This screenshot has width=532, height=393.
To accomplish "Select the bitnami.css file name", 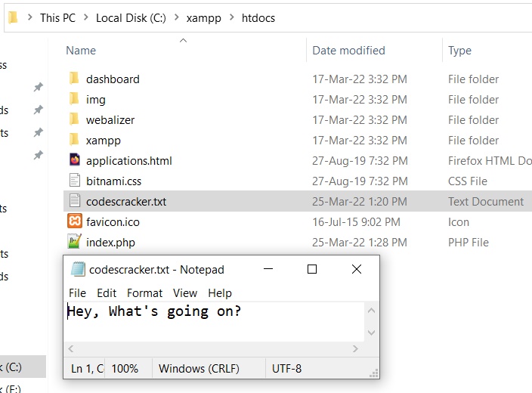I will (113, 181).
